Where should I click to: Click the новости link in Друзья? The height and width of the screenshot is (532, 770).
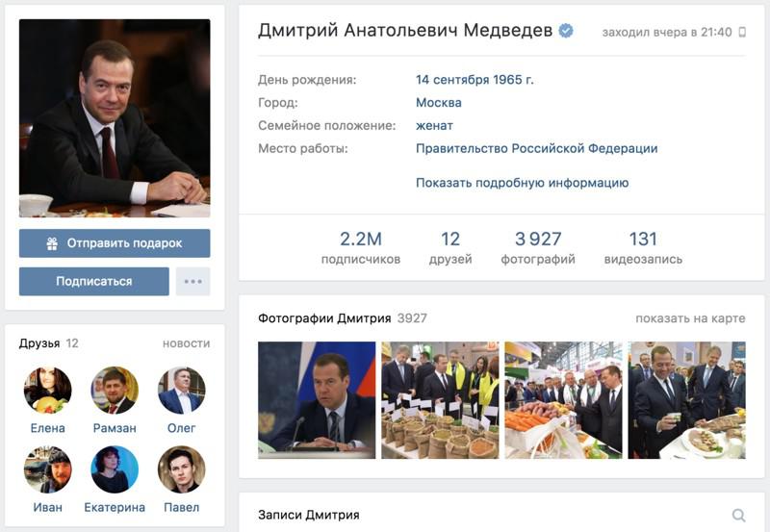pyautogui.click(x=186, y=343)
